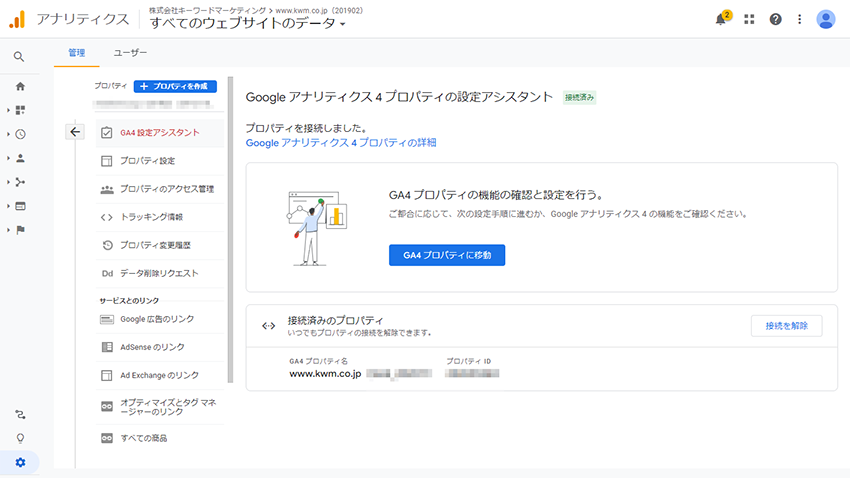The height and width of the screenshot is (478, 850).
Task: Open すべての商品 menu item
Action: (x=159, y=438)
